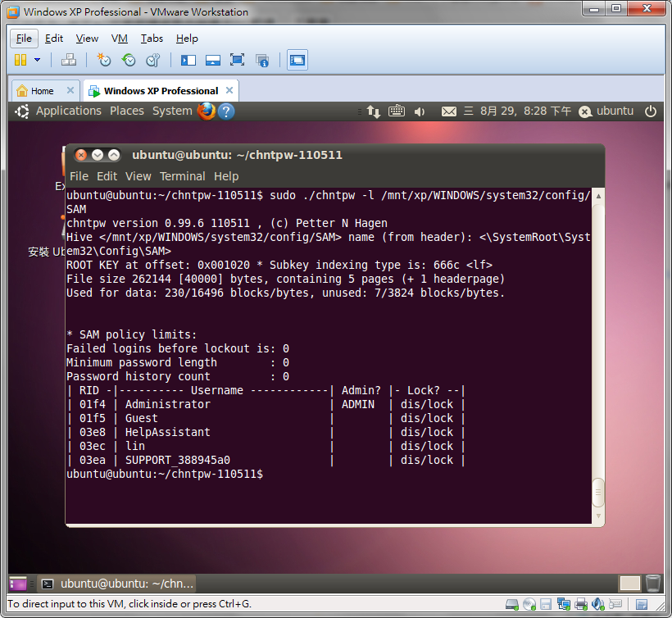
Task: Select terminal window in Ubuntu taskbar
Action: click(118, 584)
